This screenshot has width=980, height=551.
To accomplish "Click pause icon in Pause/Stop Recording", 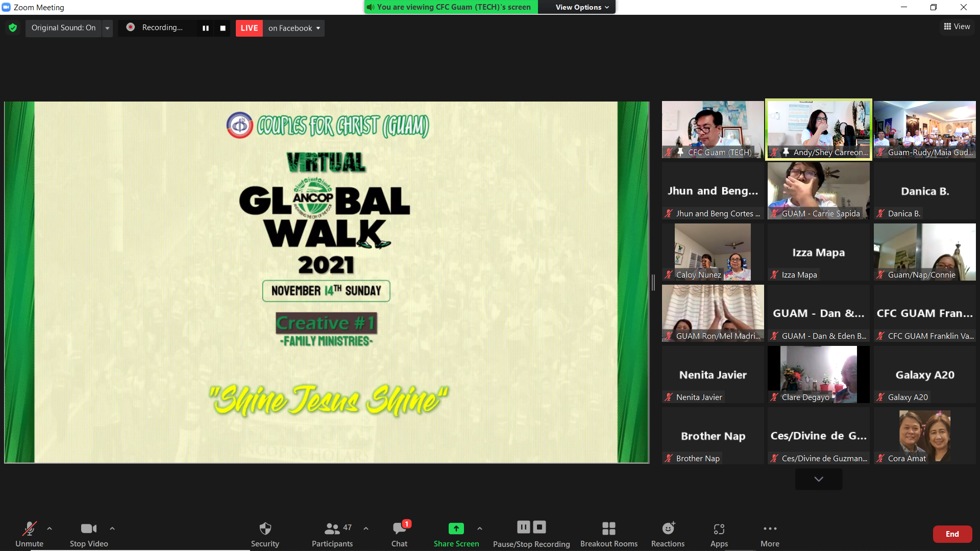I will click(524, 527).
